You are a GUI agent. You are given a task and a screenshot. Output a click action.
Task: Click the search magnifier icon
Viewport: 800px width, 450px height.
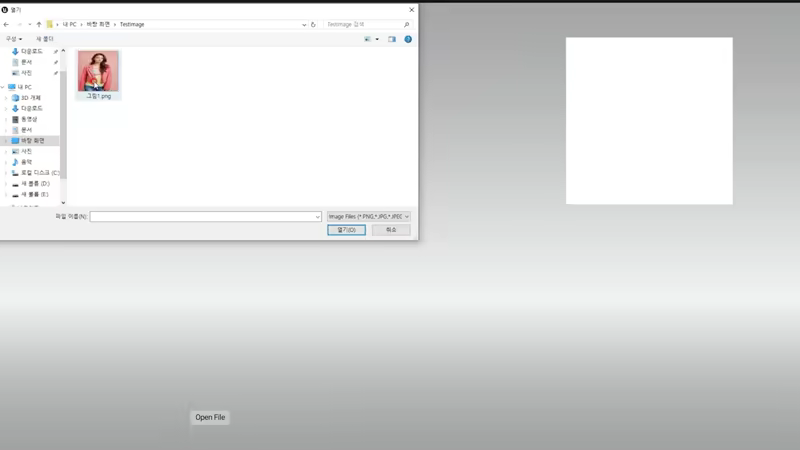click(407, 24)
